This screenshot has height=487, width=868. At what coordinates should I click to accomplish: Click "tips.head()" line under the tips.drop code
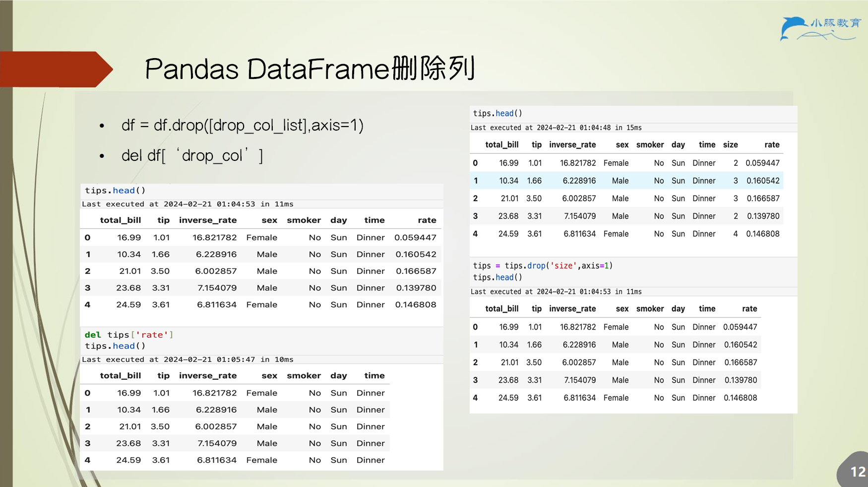497,278
